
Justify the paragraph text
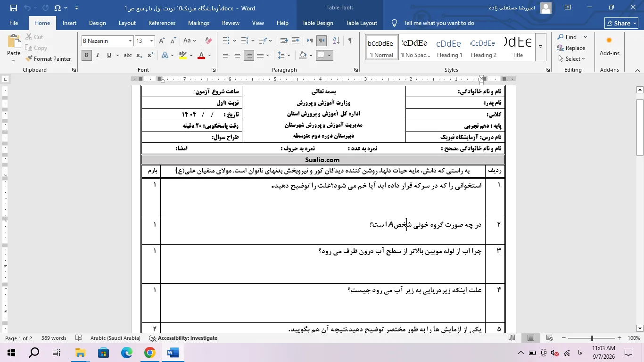coord(261,56)
